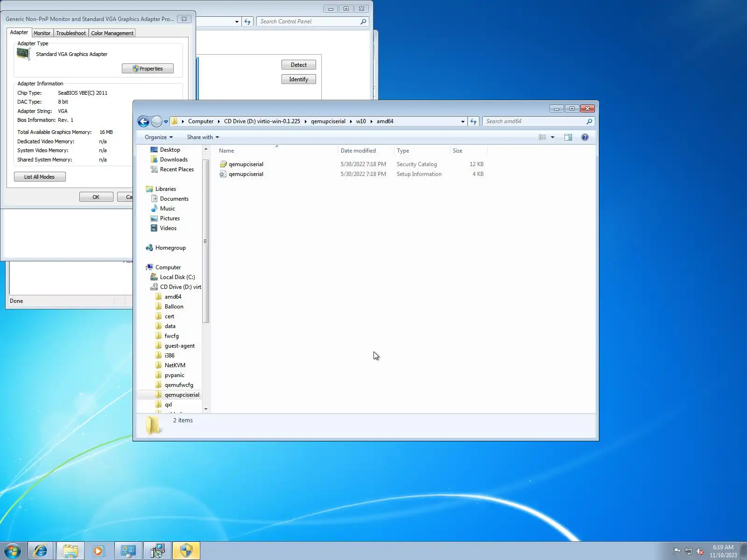The image size is (747, 560).
Task: Open the Pictures library
Action: click(x=165, y=218)
